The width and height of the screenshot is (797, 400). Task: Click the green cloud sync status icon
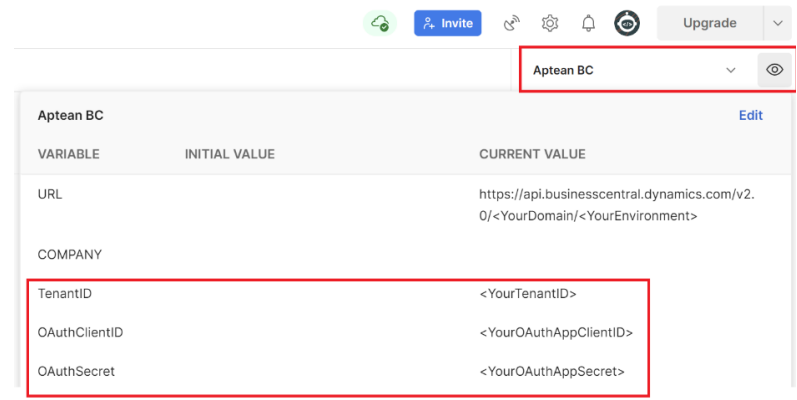380,23
